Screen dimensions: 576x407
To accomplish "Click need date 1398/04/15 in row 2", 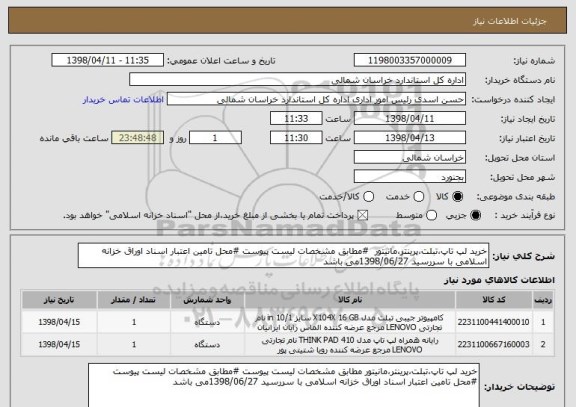I will (x=59, y=345).
